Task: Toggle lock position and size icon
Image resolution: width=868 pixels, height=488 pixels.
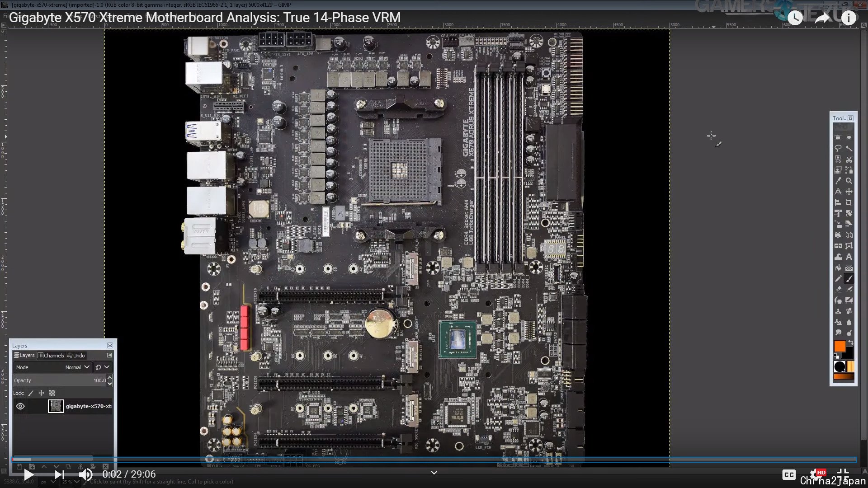Action: tap(41, 393)
